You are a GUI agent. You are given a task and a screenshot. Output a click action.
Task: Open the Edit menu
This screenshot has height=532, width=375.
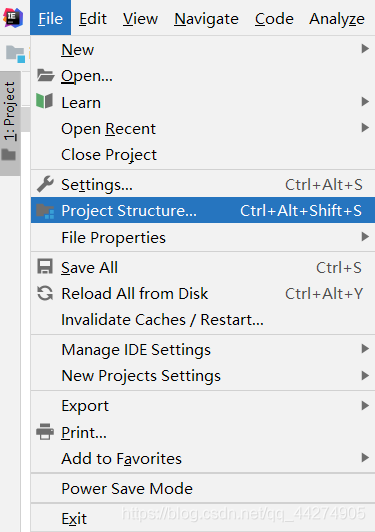click(93, 19)
